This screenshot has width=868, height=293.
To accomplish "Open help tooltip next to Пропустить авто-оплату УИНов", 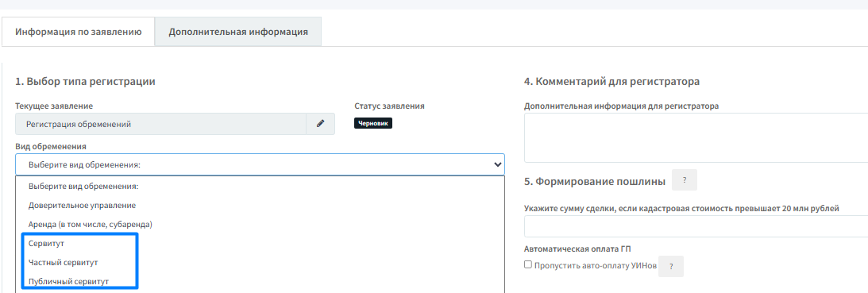I will point(671,267).
